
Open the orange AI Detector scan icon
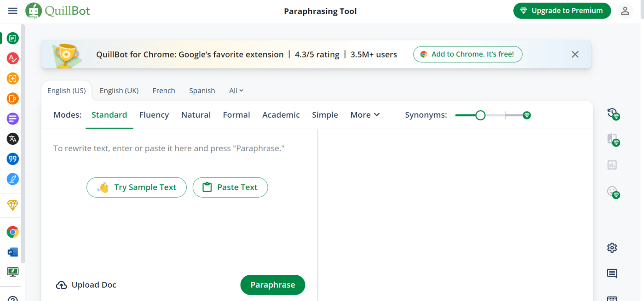coord(13,79)
